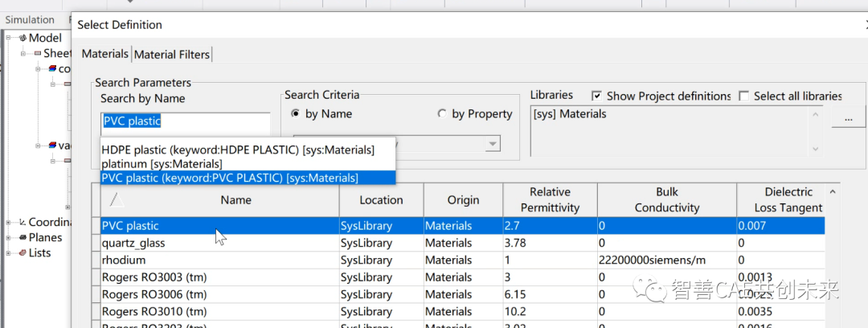Screen dimensions: 868x328
Task: Click the 2.7 permittivity cell of PVC plastic
Action: pos(550,225)
